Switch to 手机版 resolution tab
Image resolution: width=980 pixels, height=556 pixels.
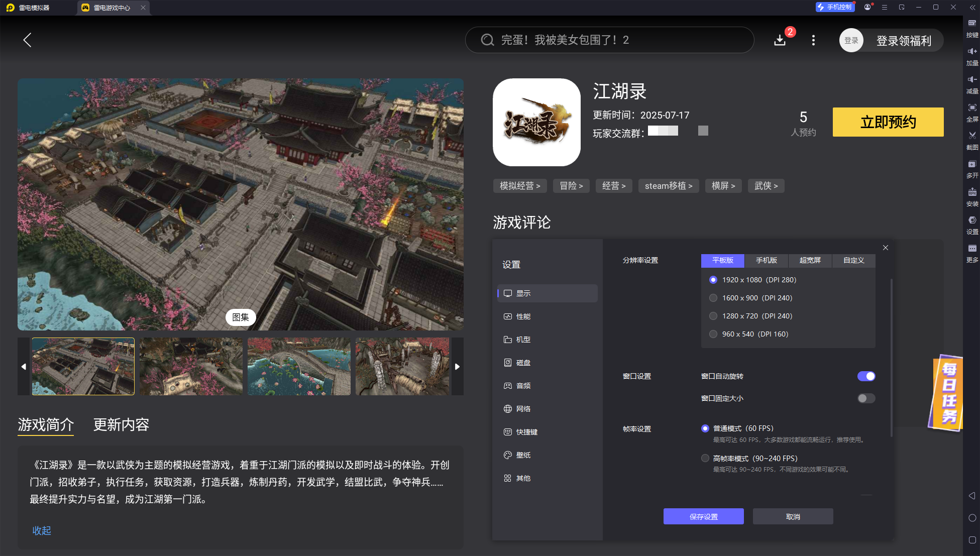(x=767, y=260)
